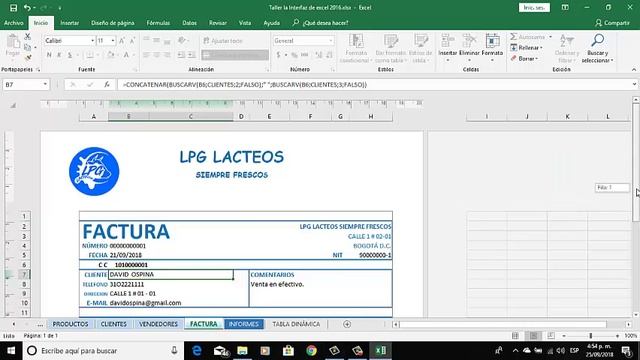The image size is (640, 360).
Task: Click the Ordenar y filtrar icon
Action: (x=567, y=41)
